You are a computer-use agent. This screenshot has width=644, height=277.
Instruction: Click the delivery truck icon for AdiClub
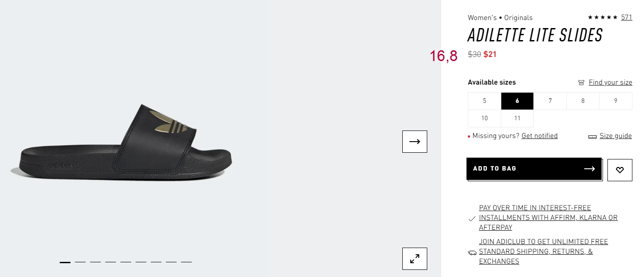tap(472, 253)
